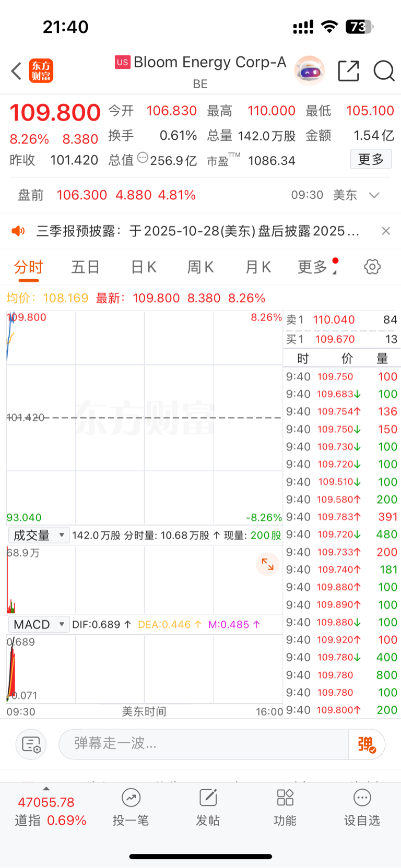The height and width of the screenshot is (868, 401).
Task: Tap the 时 column header
Action: click(302, 359)
